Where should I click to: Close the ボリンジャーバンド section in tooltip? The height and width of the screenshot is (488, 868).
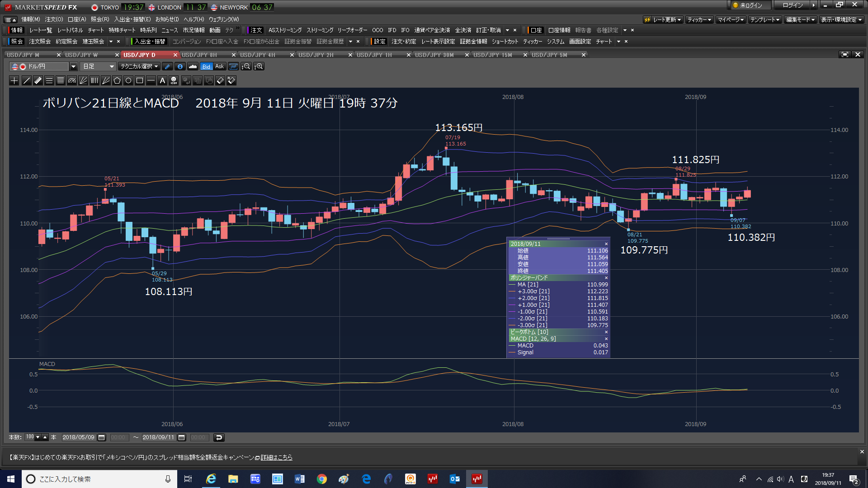[606, 278]
